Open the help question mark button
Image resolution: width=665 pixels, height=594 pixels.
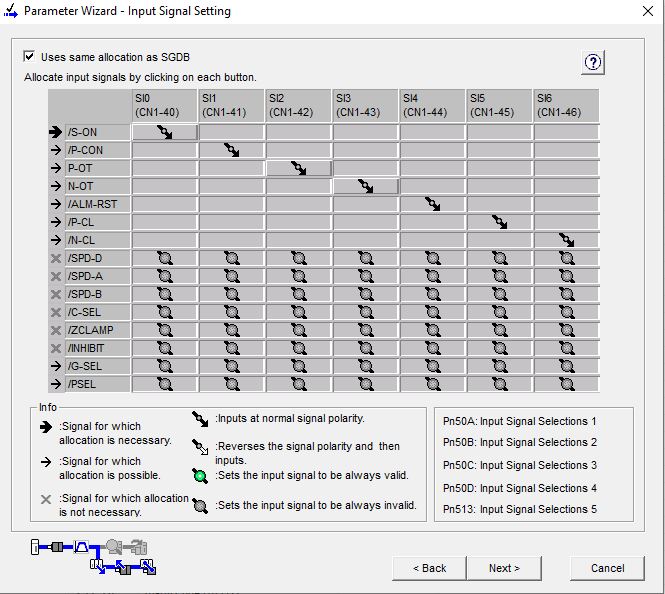tap(592, 62)
